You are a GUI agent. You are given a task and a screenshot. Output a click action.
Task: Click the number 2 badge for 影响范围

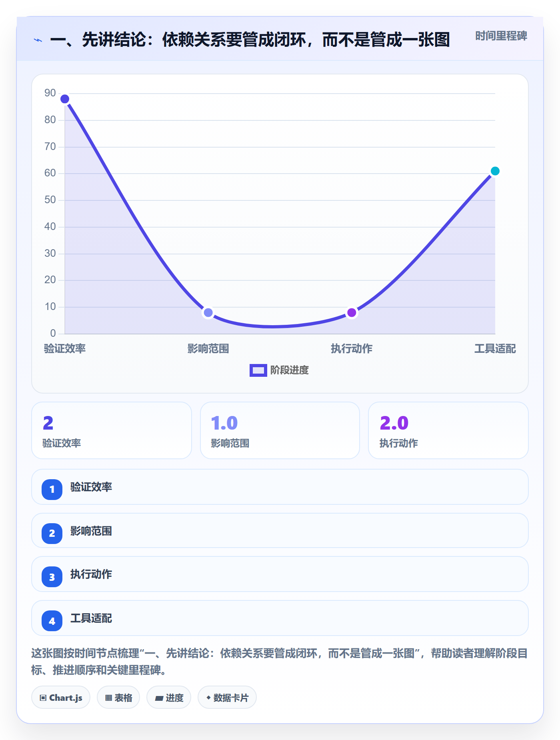52,533
